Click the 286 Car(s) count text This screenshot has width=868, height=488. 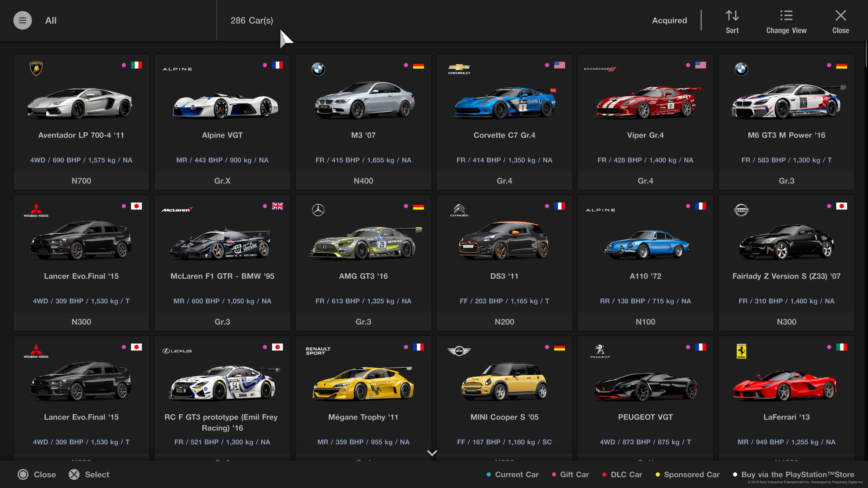(x=252, y=21)
